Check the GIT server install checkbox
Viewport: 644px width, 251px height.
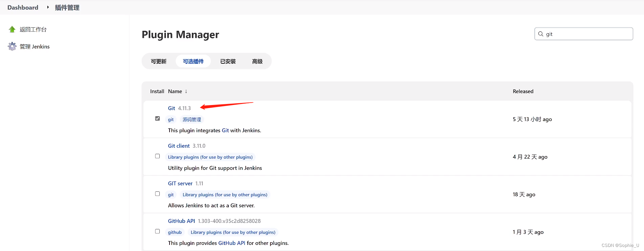click(157, 194)
